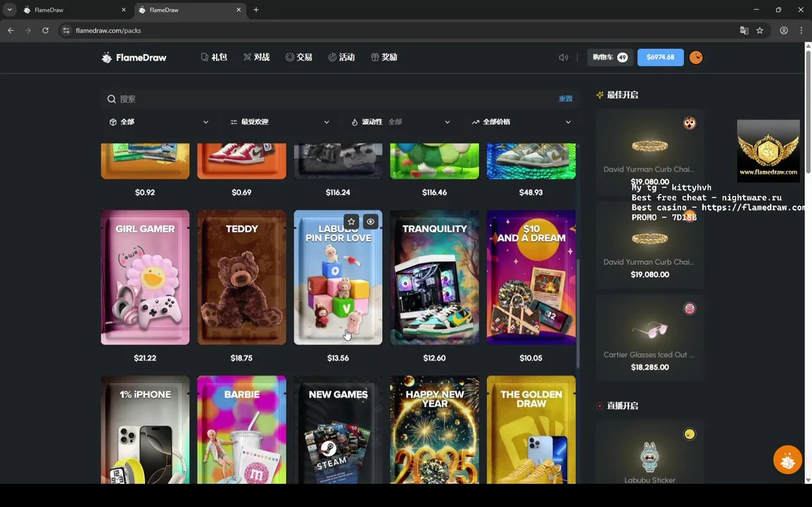Go back in browser history

11,30
